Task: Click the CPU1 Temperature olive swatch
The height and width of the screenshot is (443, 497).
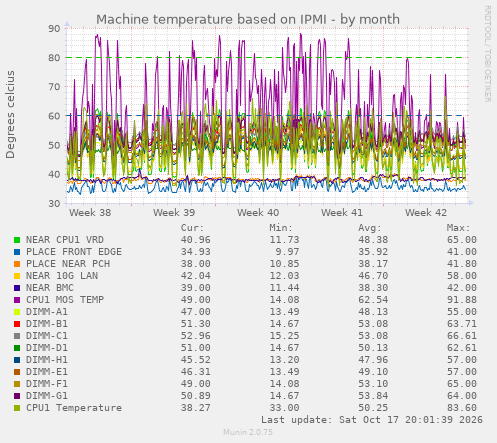Action: click(17, 408)
